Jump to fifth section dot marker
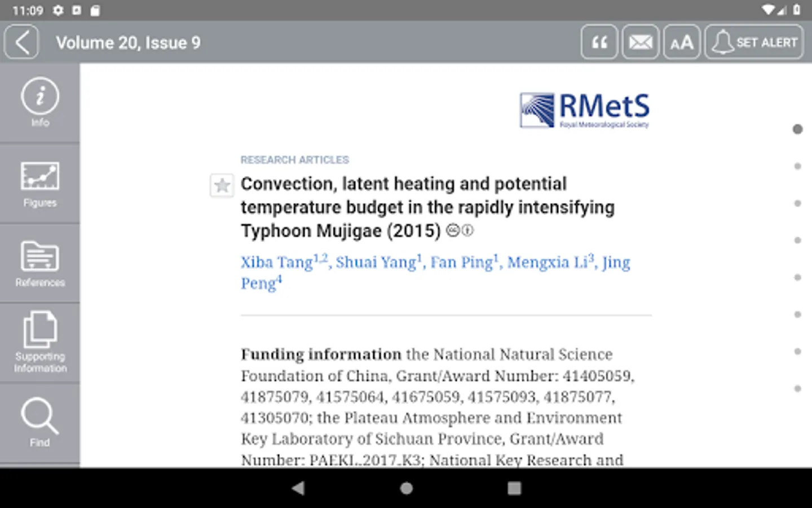Viewport: 812px width, 508px height. coord(797,277)
